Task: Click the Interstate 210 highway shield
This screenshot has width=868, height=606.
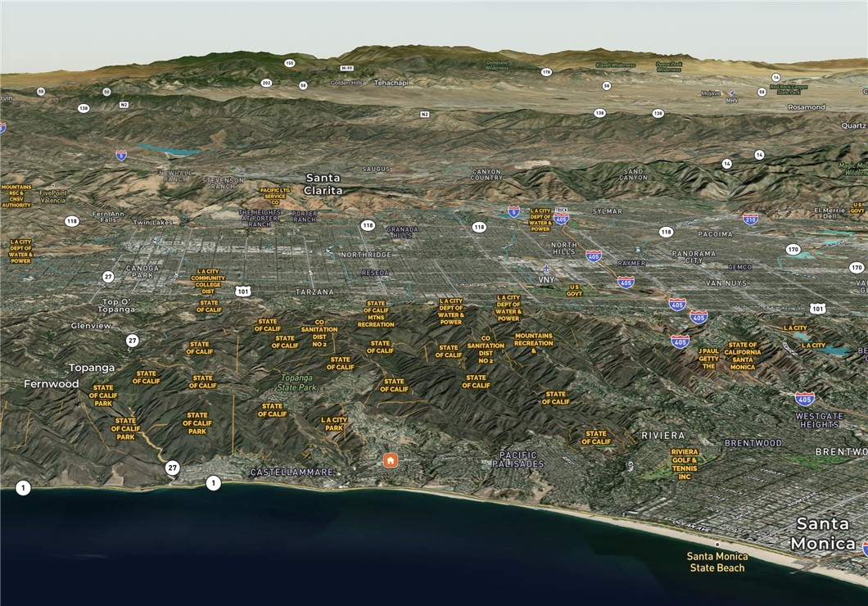Action: point(750,219)
